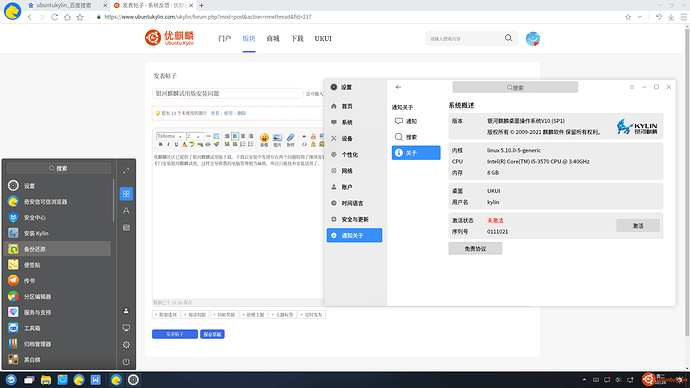Click the power icon in the start menu
The width and height of the screenshot is (690, 388).
[x=126, y=362]
